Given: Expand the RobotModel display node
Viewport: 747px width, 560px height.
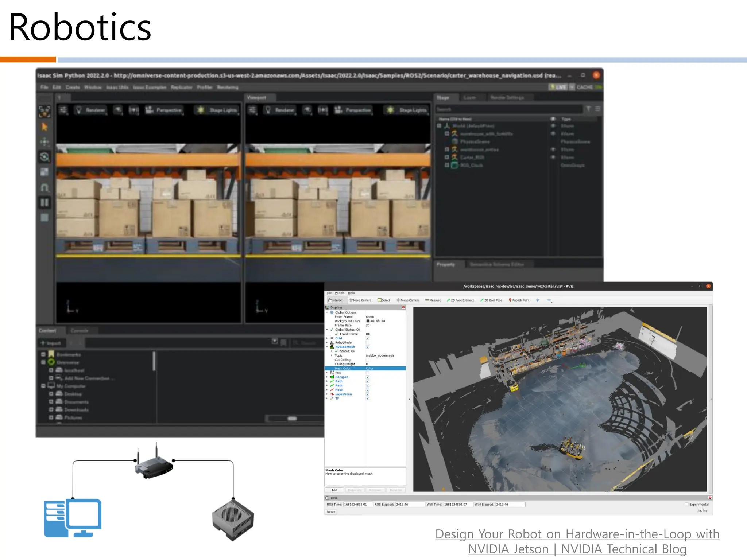Looking at the screenshot, I should pos(327,343).
